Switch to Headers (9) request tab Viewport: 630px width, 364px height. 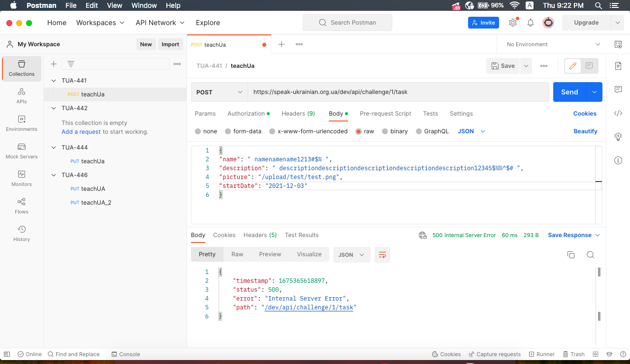coord(298,113)
